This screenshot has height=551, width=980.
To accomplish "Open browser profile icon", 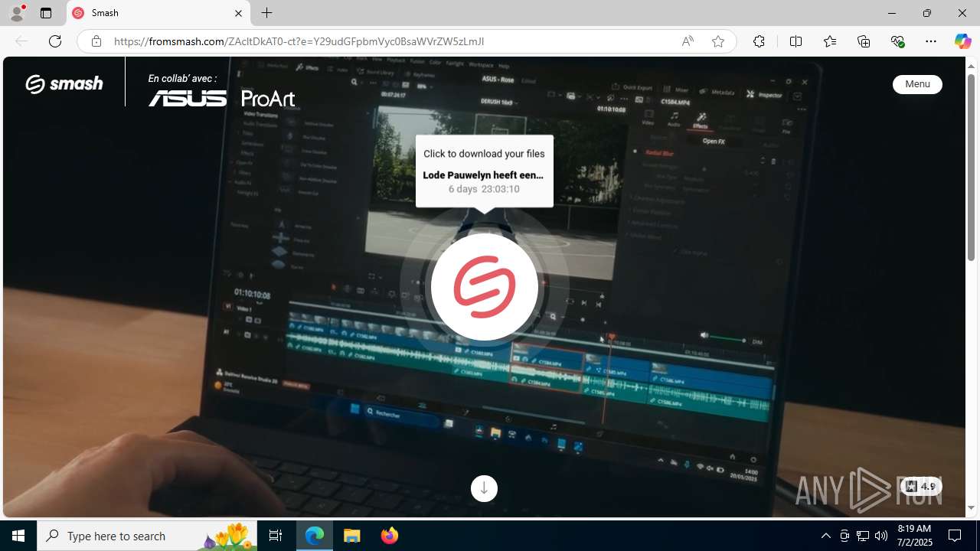I will pos(17,13).
